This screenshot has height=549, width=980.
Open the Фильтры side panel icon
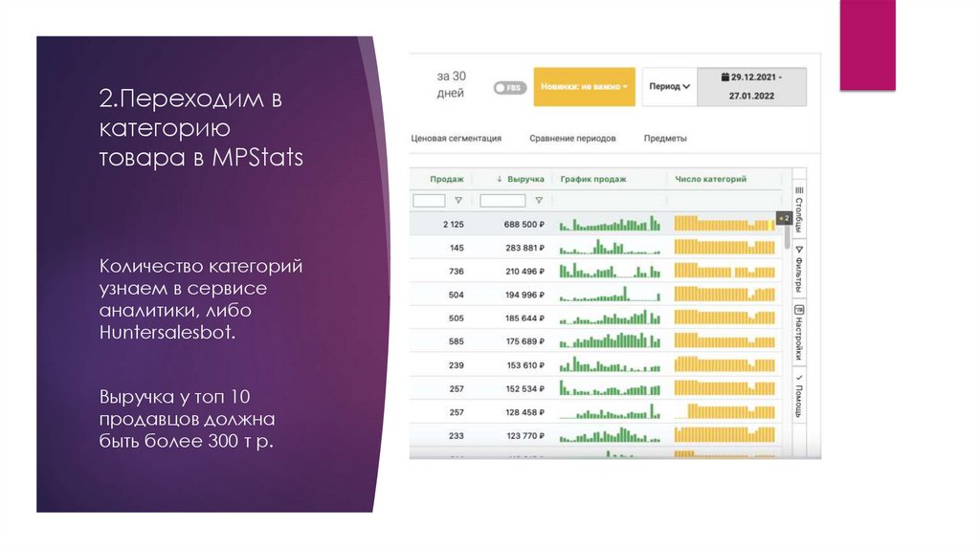799,269
